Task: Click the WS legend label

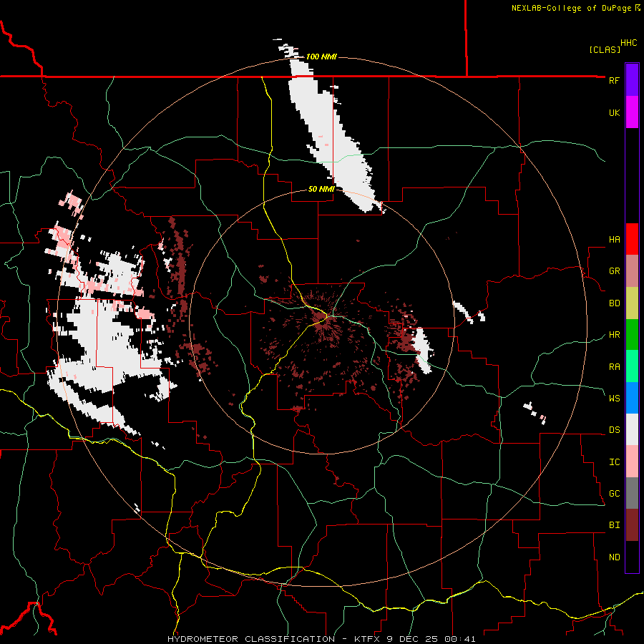Action: 614,399
